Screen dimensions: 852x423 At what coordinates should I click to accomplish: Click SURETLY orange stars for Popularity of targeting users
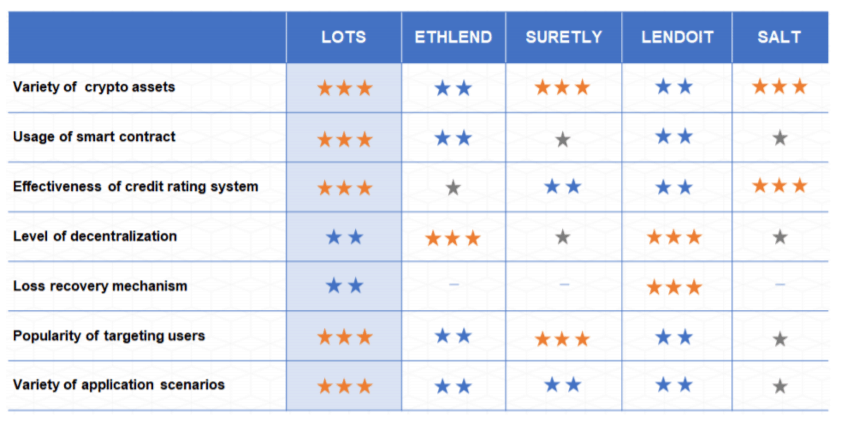click(562, 339)
